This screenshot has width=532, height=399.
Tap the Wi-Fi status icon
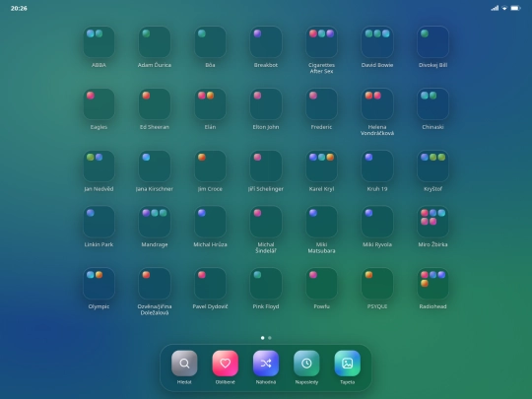[504, 8]
